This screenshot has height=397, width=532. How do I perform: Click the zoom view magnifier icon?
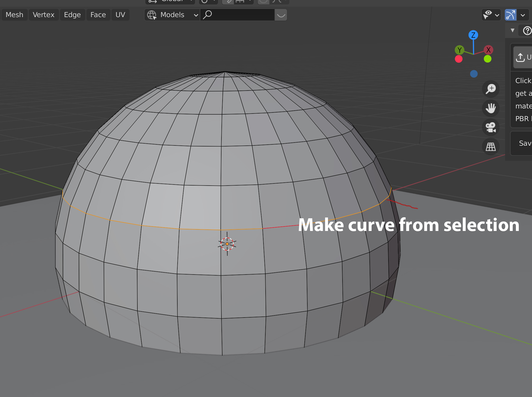[491, 89]
